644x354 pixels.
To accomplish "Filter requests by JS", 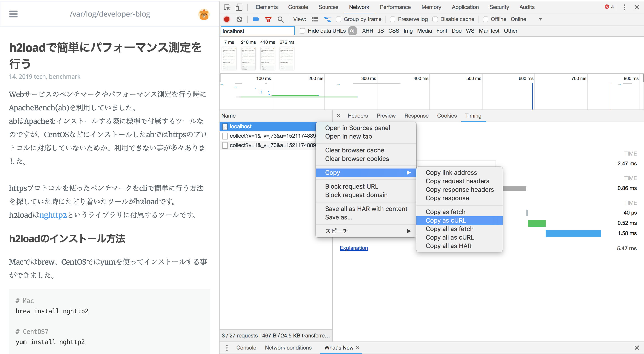I will pyautogui.click(x=381, y=31).
